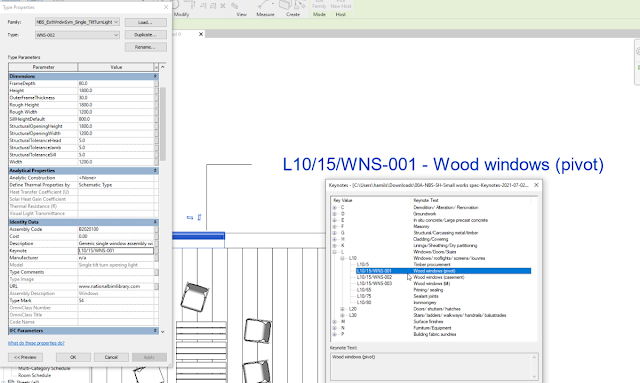
Task: Click Type Properties scrollbar up arrow
Action: [163, 67]
